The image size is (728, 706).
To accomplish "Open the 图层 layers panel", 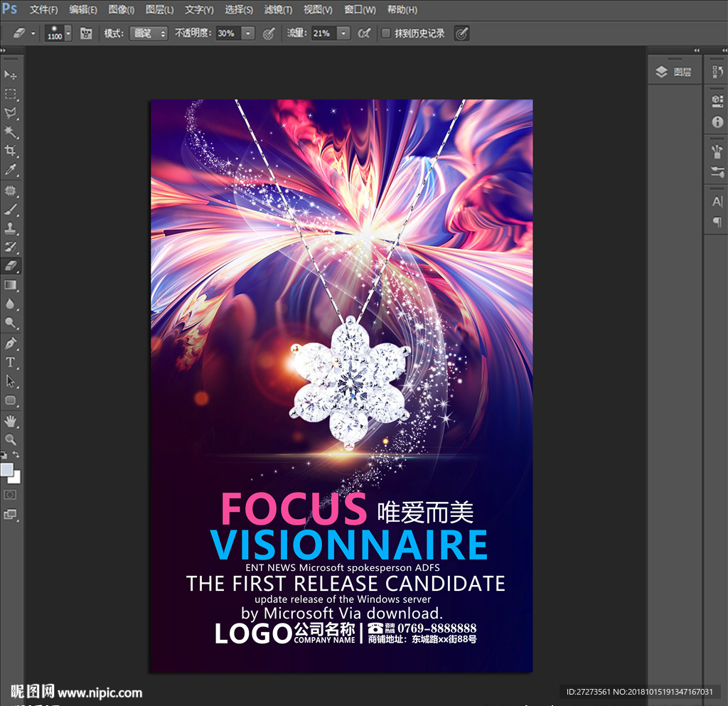I will (674, 72).
